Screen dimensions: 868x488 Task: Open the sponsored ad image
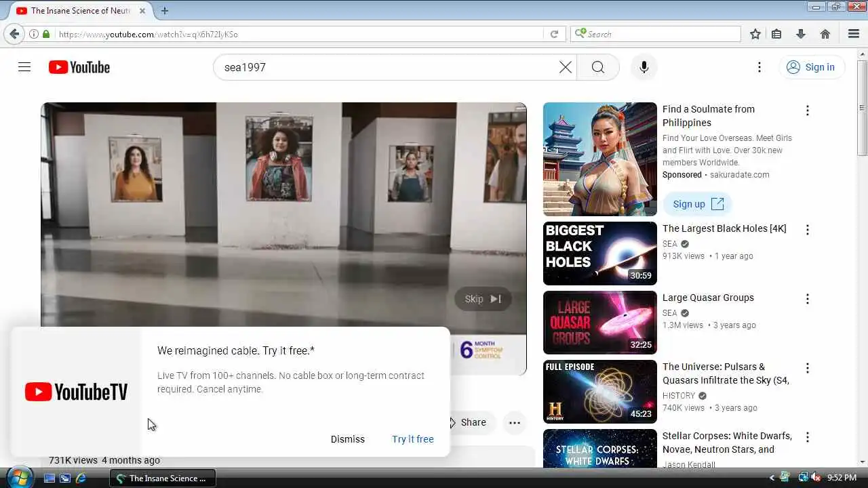600,159
